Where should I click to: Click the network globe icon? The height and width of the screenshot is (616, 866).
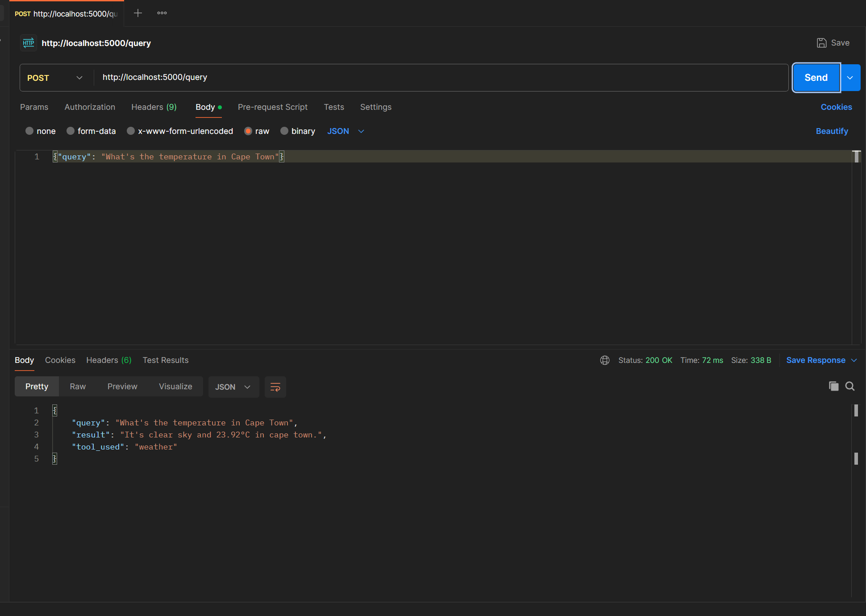pos(605,360)
